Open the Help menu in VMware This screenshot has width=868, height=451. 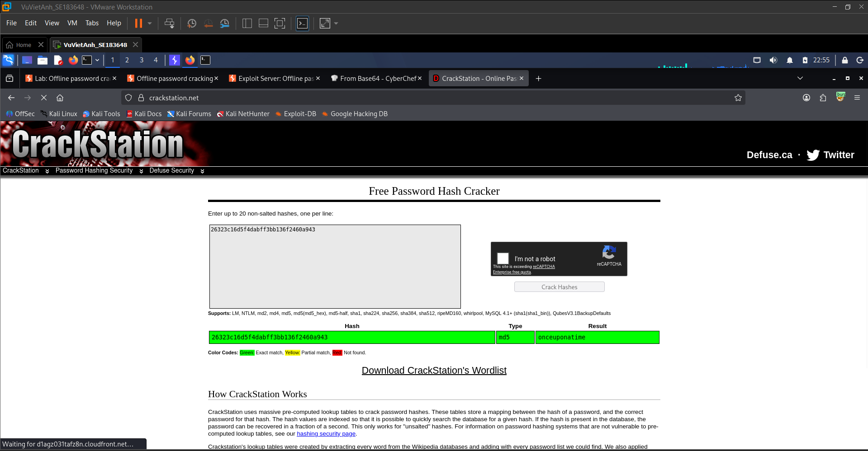click(114, 23)
